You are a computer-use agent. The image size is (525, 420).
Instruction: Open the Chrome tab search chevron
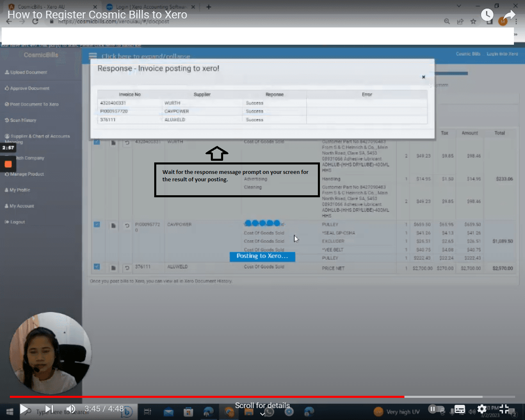coord(459,6)
